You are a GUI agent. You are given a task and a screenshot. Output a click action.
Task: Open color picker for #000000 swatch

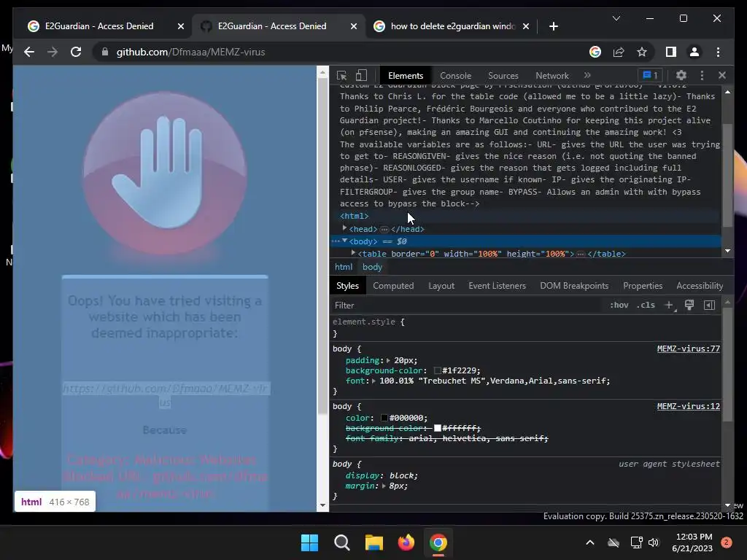384,418
